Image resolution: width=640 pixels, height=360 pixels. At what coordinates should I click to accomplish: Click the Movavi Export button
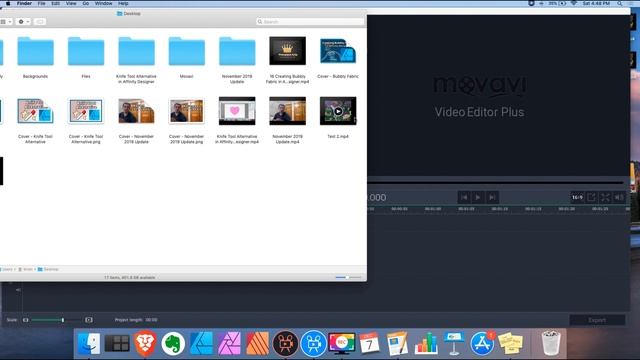click(x=597, y=320)
